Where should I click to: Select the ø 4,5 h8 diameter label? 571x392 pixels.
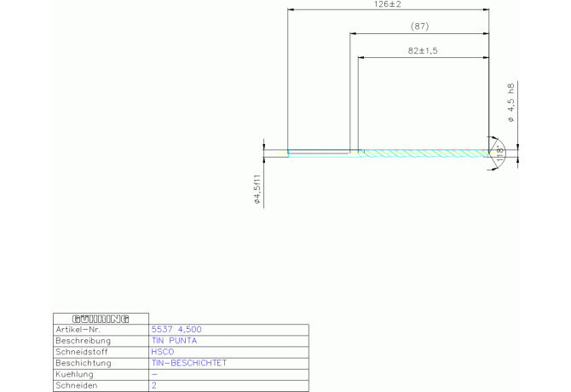[x=510, y=104]
